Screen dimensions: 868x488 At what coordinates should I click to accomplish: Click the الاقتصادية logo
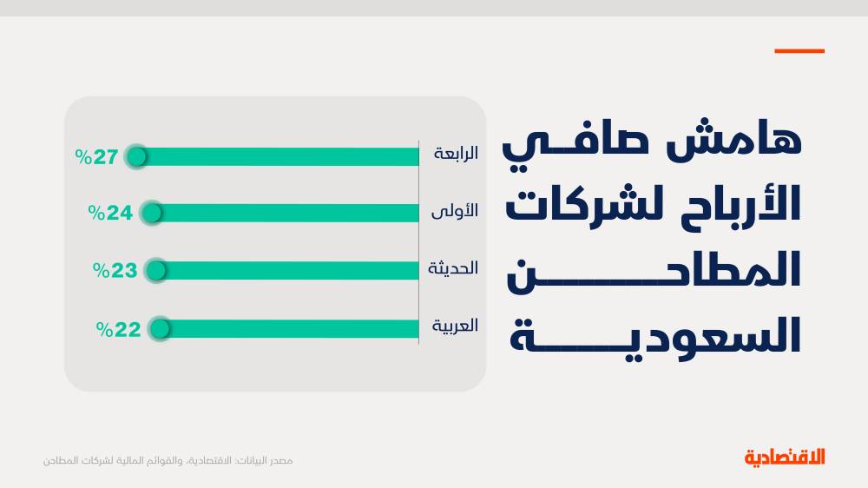pyautogui.click(x=785, y=457)
